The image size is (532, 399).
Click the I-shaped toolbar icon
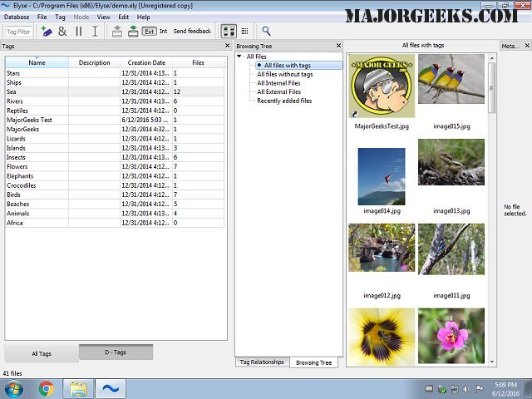tap(95, 32)
